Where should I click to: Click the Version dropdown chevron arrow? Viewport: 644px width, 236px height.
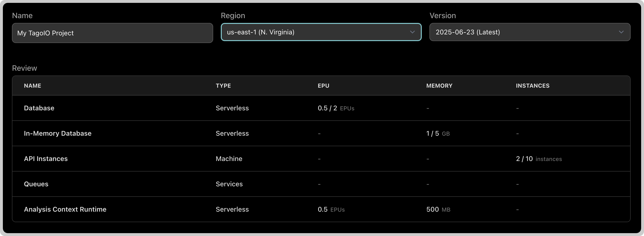[621, 32]
